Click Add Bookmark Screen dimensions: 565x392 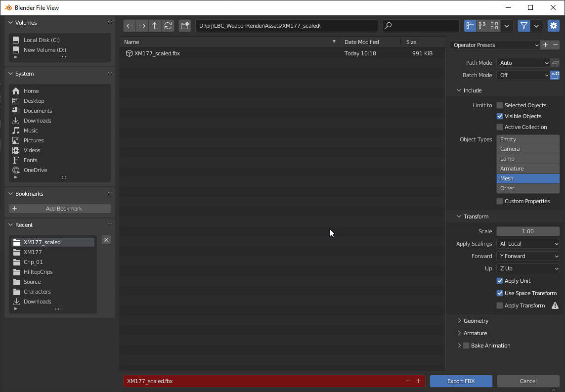(x=59, y=208)
